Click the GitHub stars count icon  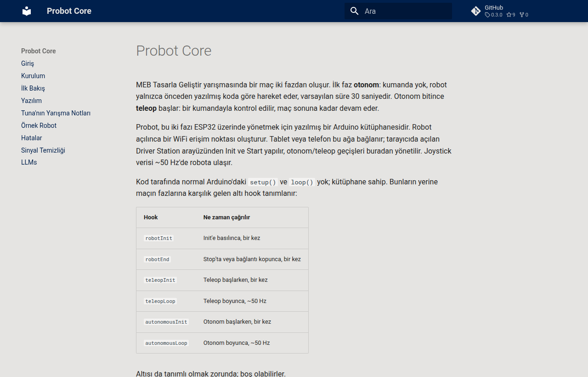tap(509, 15)
